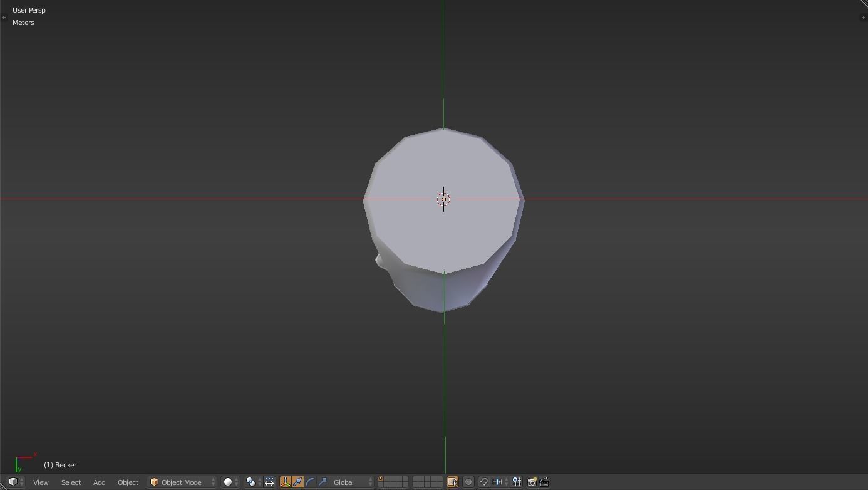868x490 pixels.
Task: Expand the properties region plus icon, right edge
Action: point(864,18)
